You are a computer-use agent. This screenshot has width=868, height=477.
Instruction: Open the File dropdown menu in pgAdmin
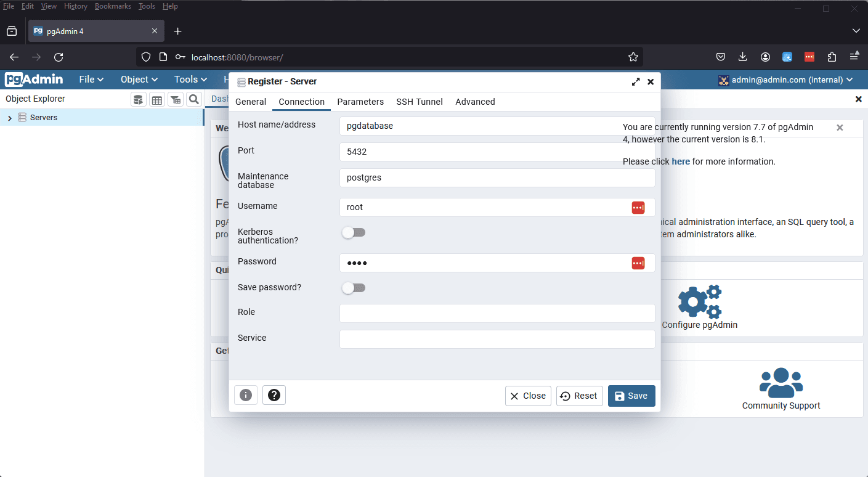(91, 79)
